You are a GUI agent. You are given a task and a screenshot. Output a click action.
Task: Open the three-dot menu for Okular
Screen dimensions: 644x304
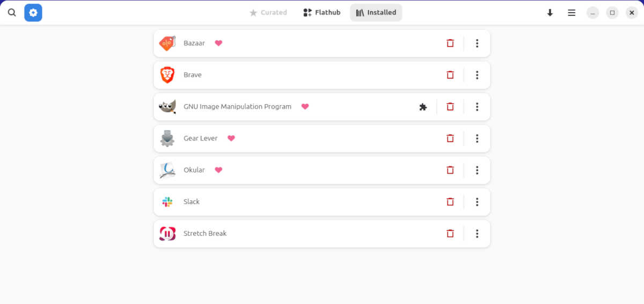(477, 170)
